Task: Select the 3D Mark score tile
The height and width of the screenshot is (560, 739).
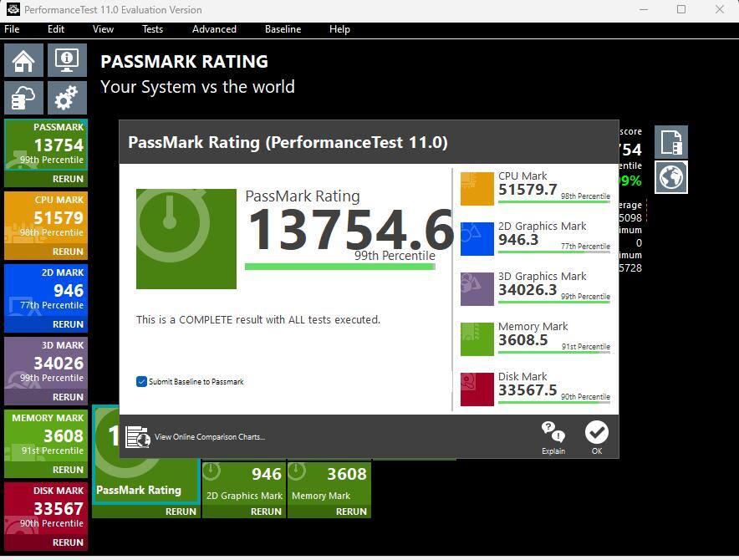Action: [46, 363]
